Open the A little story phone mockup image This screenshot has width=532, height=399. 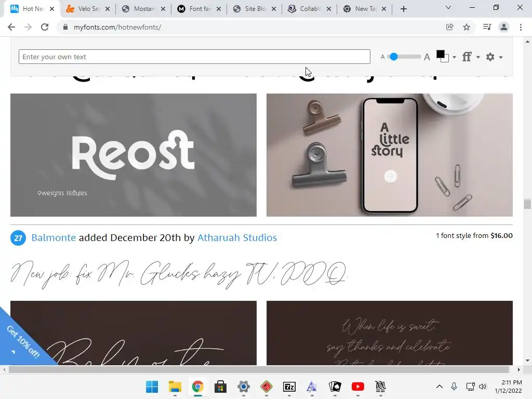pos(390,155)
